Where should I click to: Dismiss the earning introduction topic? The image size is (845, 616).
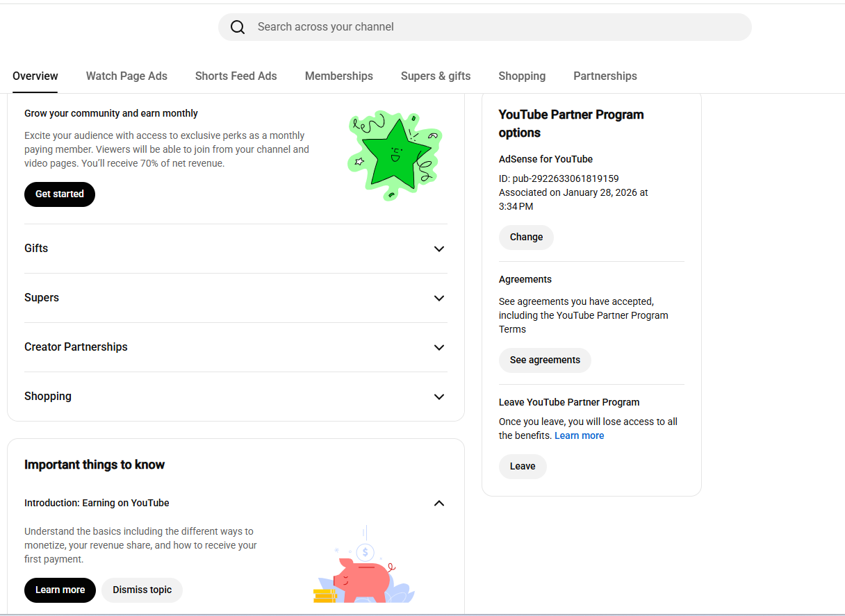click(142, 590)
